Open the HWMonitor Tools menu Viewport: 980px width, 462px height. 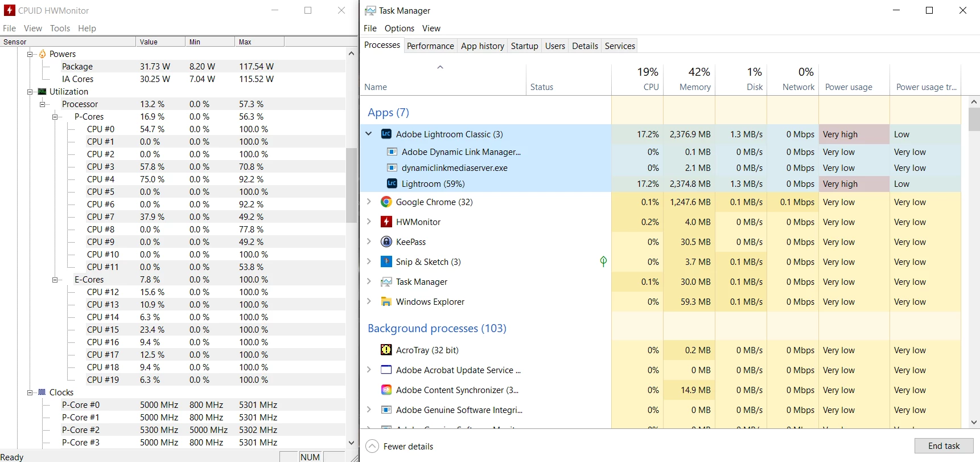point(60,28)
